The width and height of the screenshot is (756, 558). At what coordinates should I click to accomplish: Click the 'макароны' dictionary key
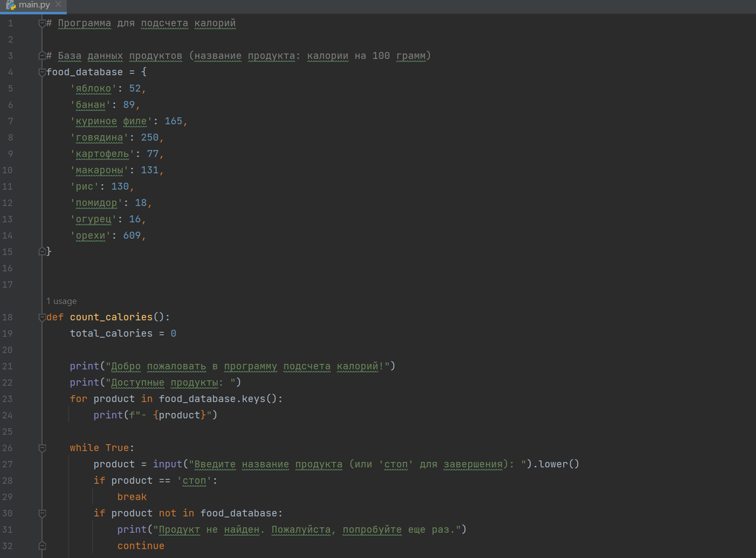[x=100, y=170]
